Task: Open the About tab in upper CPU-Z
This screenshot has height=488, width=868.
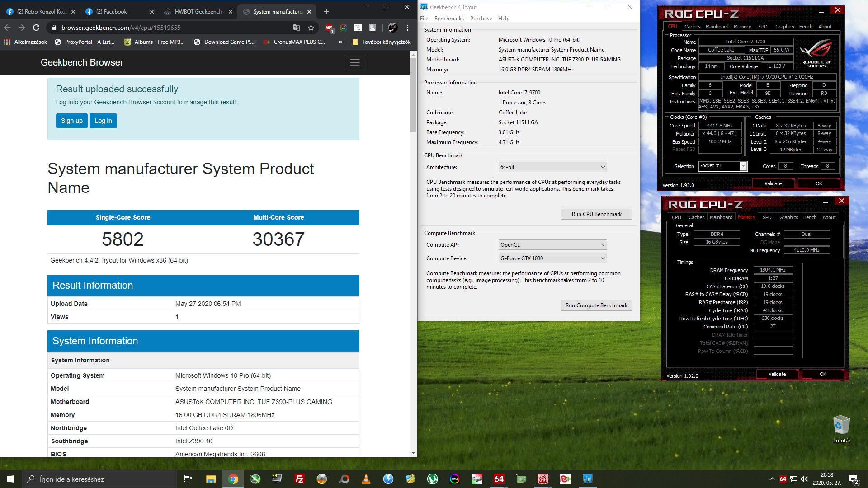Action: click(x=825, y=27)
